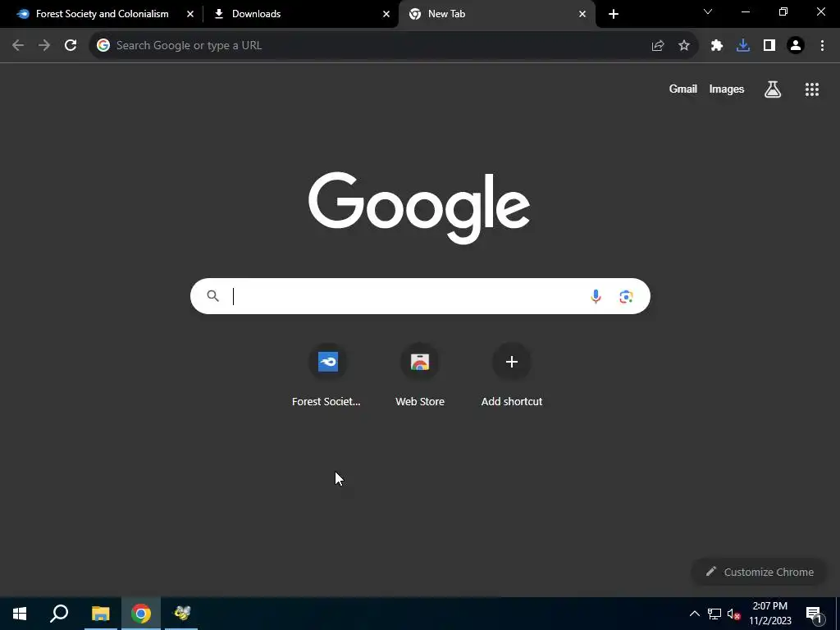
Task: Click the Chrome taskbar icon
Action: click(141, 614)
